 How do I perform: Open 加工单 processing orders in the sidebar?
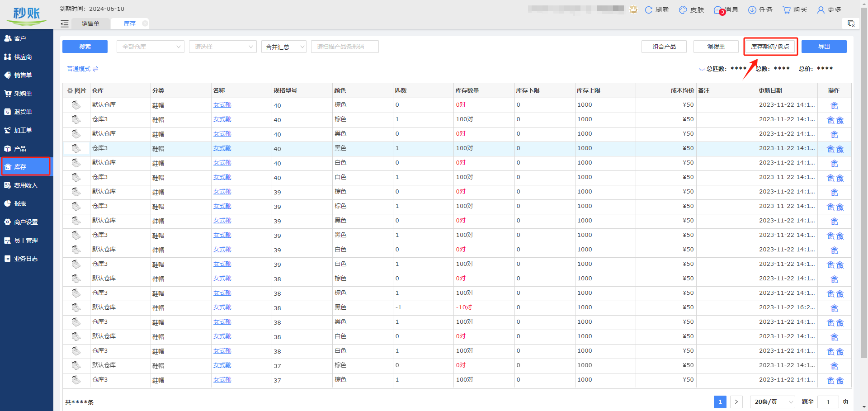click(27, 130)
